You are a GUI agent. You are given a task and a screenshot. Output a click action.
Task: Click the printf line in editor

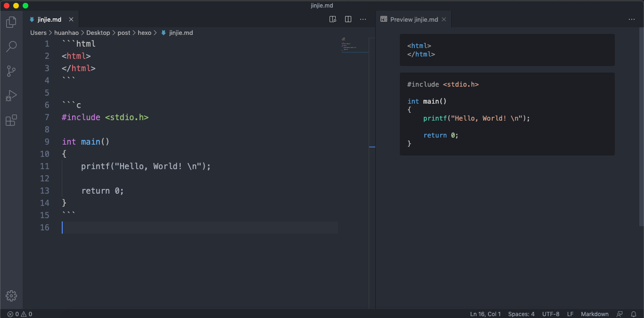pos(146,166)
